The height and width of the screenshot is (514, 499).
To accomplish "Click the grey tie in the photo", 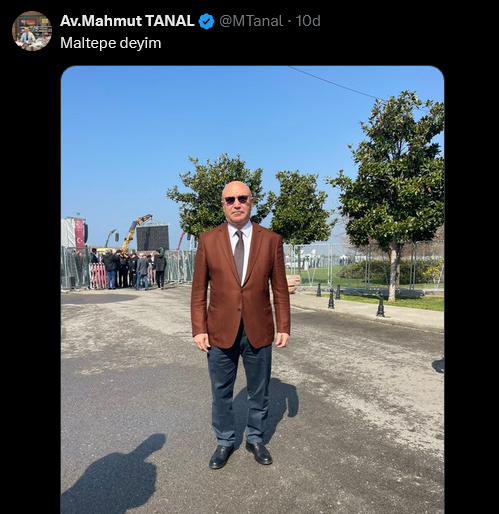I will pos(239,254).
